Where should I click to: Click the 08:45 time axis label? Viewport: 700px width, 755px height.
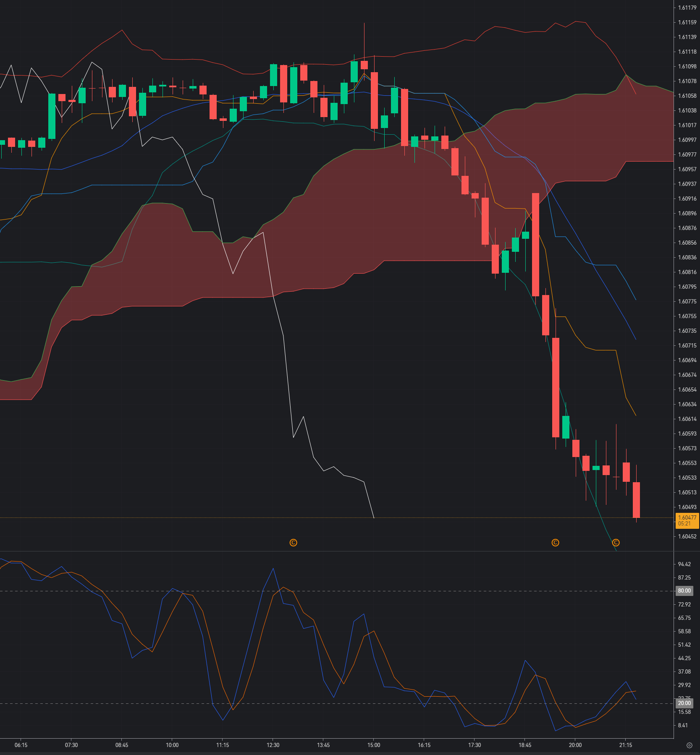[122, 745]
